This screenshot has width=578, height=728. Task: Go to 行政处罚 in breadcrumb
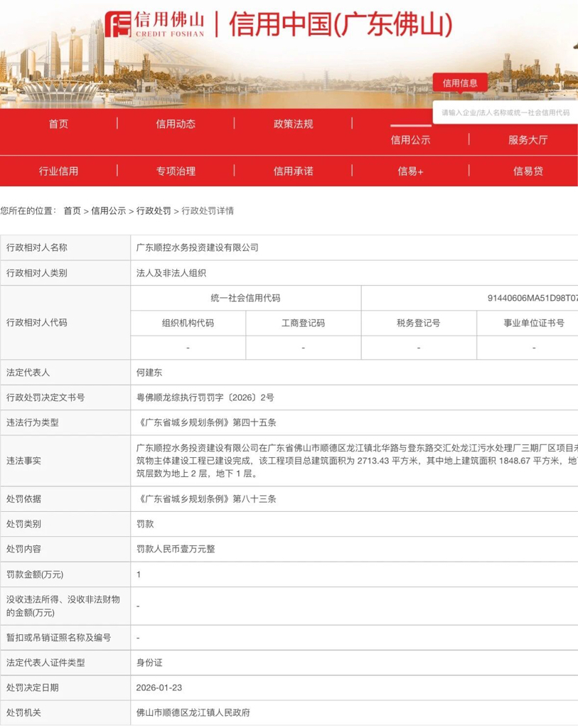154,210
